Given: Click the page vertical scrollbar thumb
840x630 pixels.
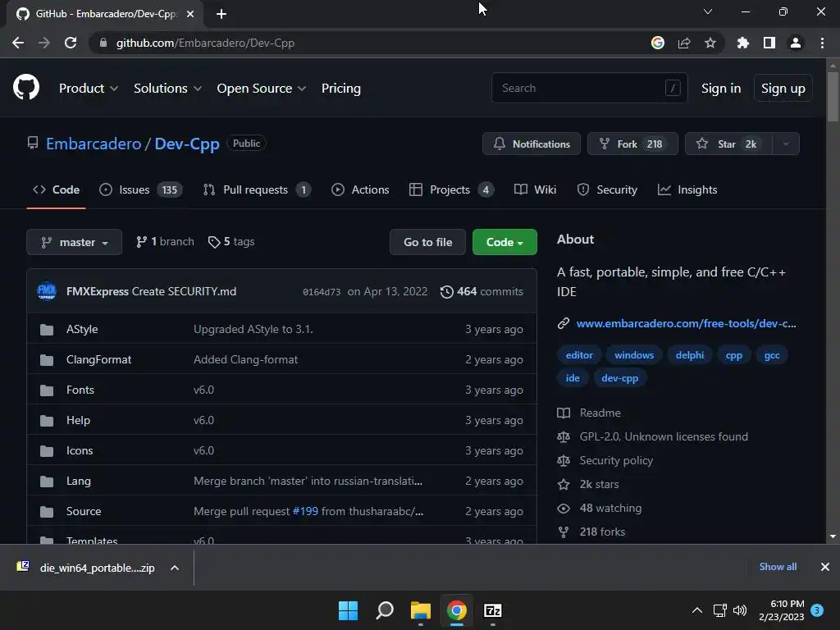Looking at the screenshot, I should [833, 97].
